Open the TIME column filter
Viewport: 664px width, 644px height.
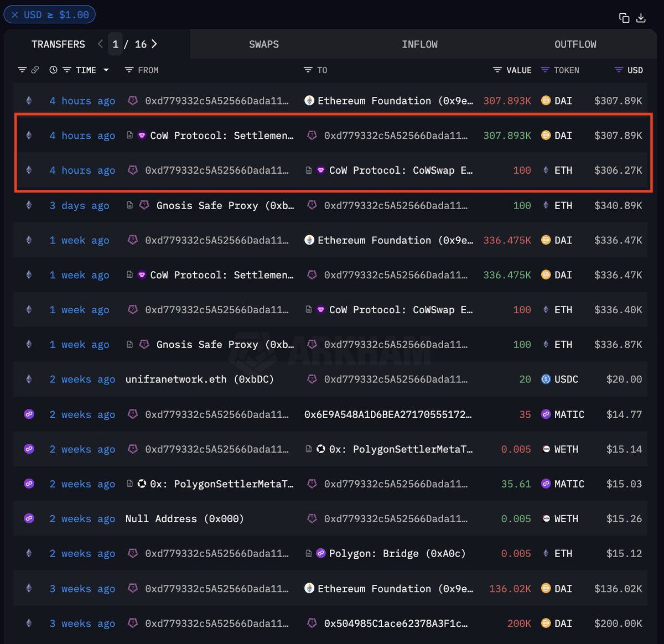67,70
